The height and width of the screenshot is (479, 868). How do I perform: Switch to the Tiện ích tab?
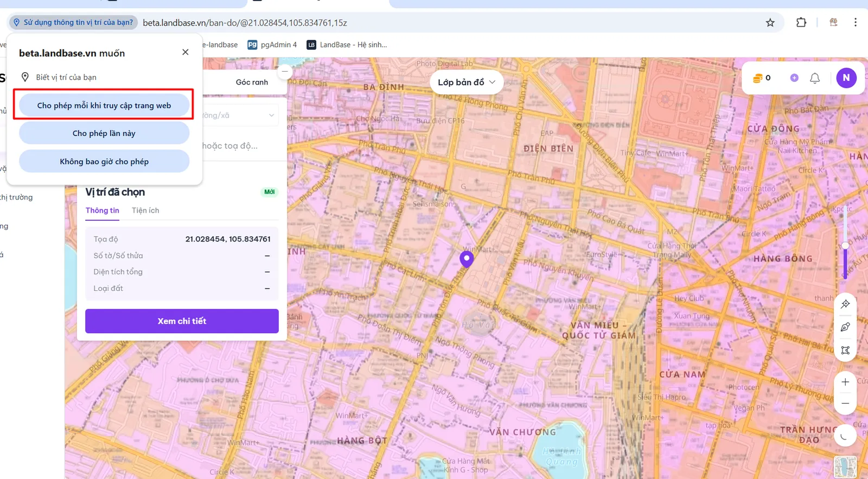coord(145,210)
